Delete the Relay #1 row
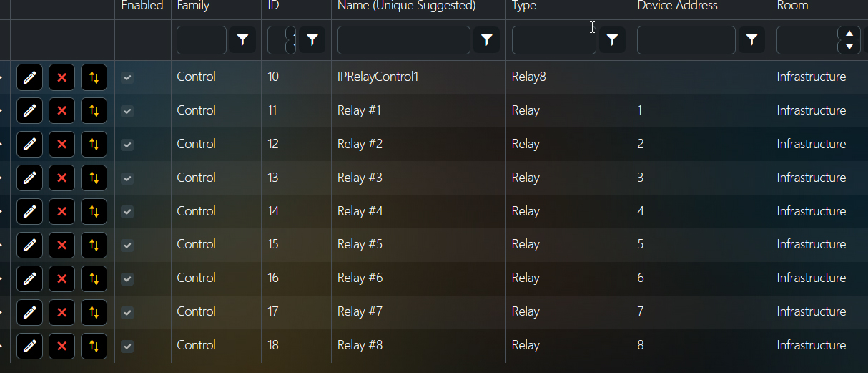The height and width of the screenshot is (373, 868). (x=61, y=110)
